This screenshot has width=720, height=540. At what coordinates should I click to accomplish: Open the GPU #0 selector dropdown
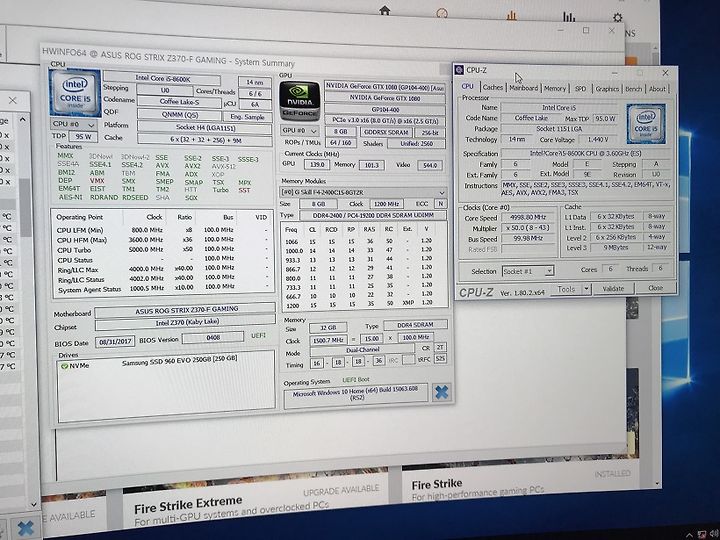click(x=299, y=131)
